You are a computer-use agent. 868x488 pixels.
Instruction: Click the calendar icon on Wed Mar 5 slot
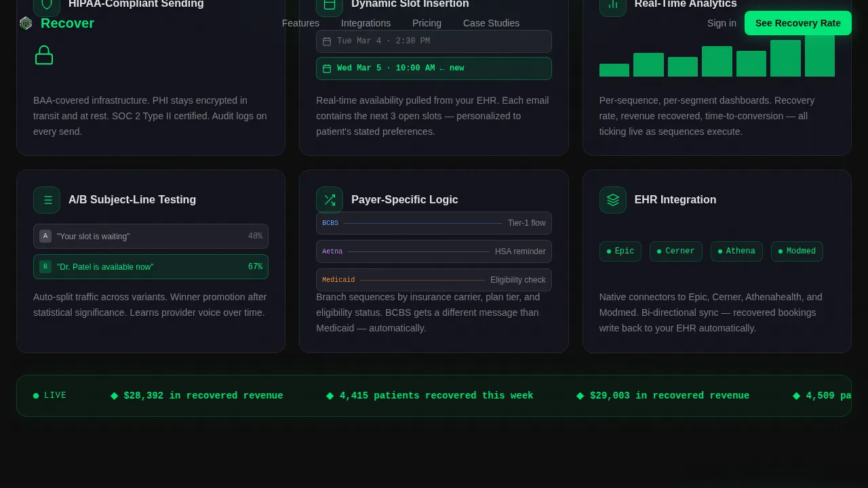327,68
